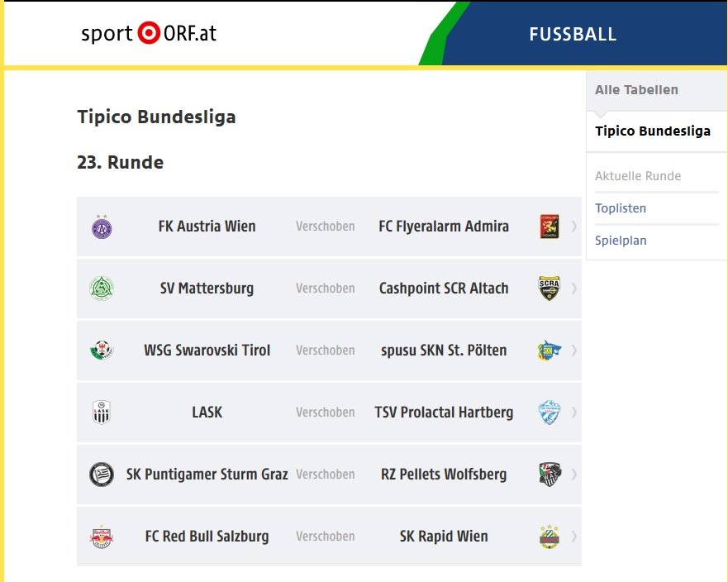Expand the LASK vs Hartberg chevron
The width and height of the screenshot is (728, 582).
[x=574, y=413]
